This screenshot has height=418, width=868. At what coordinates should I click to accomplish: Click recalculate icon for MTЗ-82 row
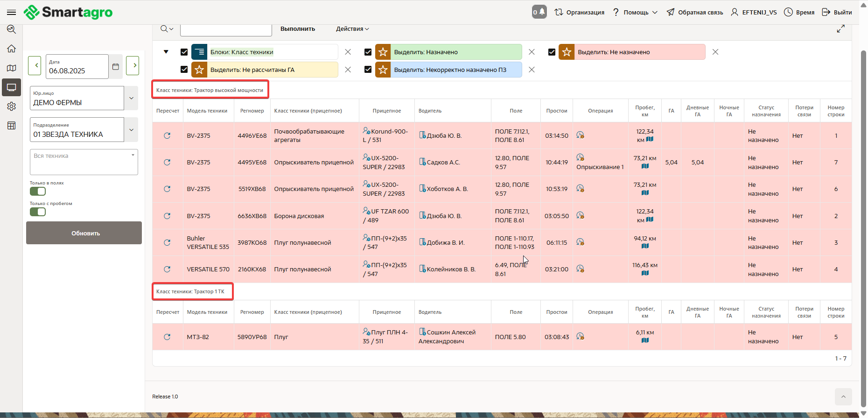click(167, 337)
